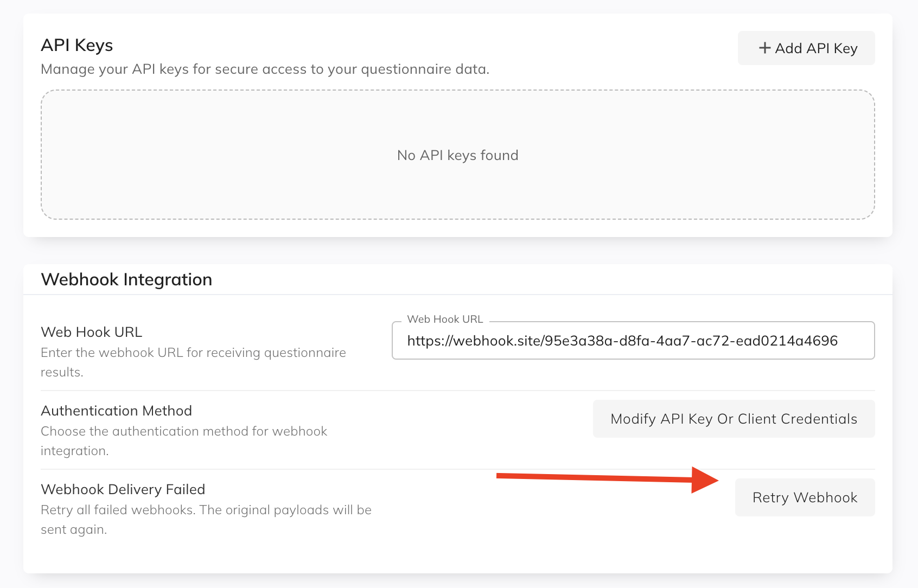Click the word 'Credentials' on the Modify button
The image size is (918, 588).
click(819, 419)
